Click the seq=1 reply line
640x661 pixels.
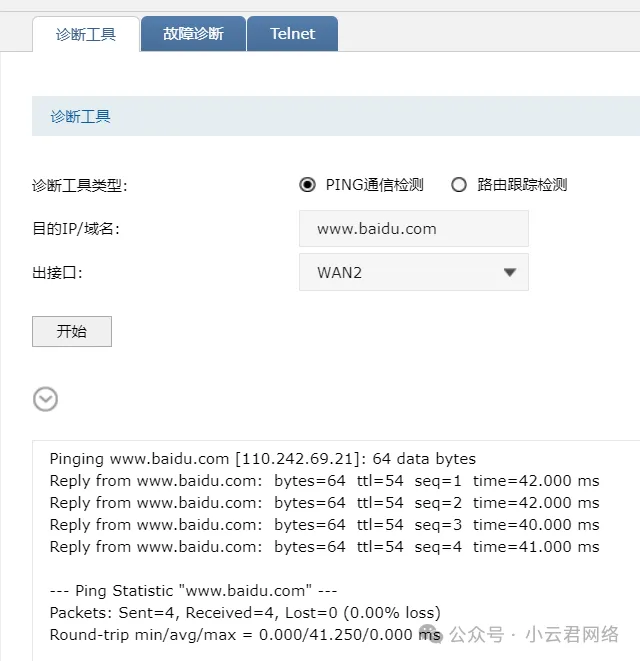tap(324, 481)
